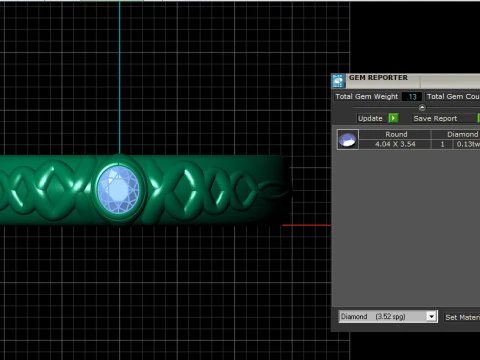This screenshot has height=360, width=480.
Task: Click the Save Report button
Action: (435, 118)
